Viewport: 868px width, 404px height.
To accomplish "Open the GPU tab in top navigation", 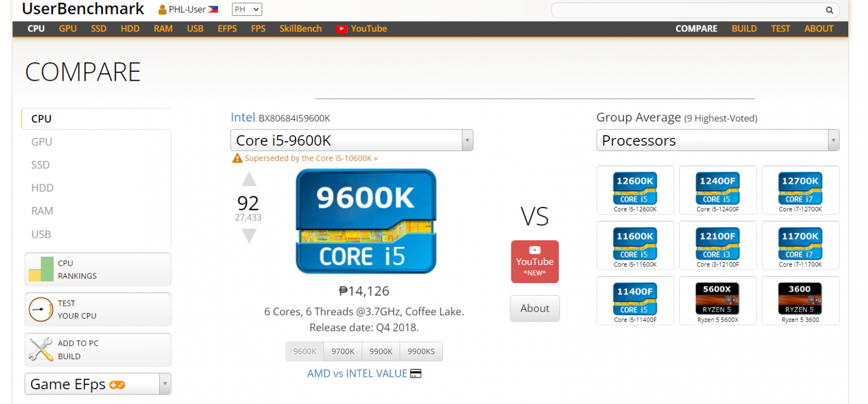I will [68, 29].
